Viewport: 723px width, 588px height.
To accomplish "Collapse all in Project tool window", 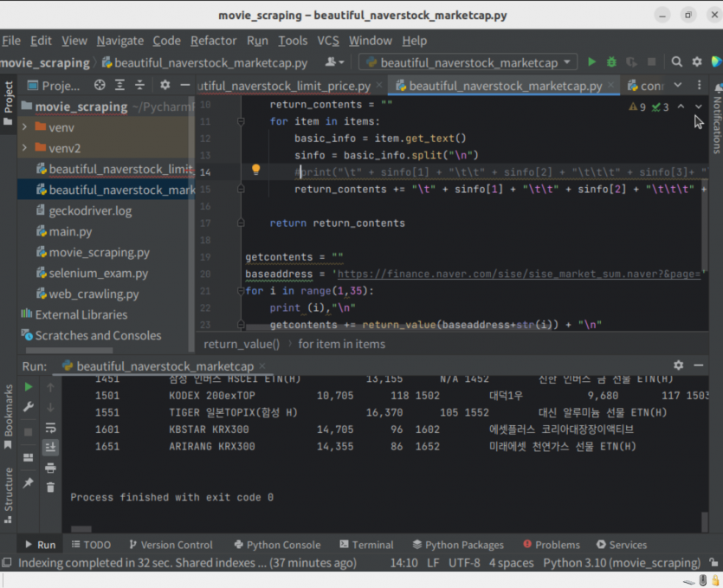I will tap(139, 86).
